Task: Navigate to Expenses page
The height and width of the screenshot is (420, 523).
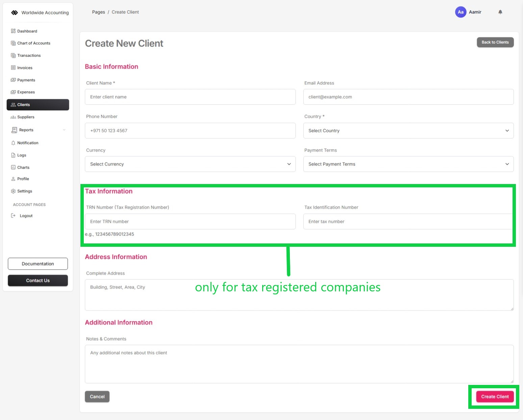Action: click(x=26, y=92)
